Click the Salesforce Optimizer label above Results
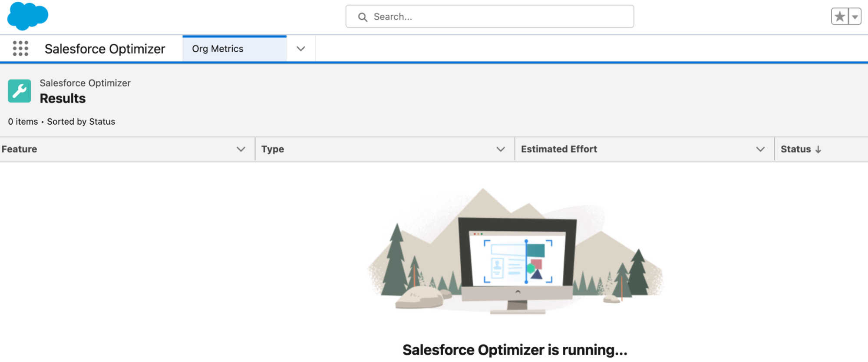Screen dimensions: 868x362 85,83
